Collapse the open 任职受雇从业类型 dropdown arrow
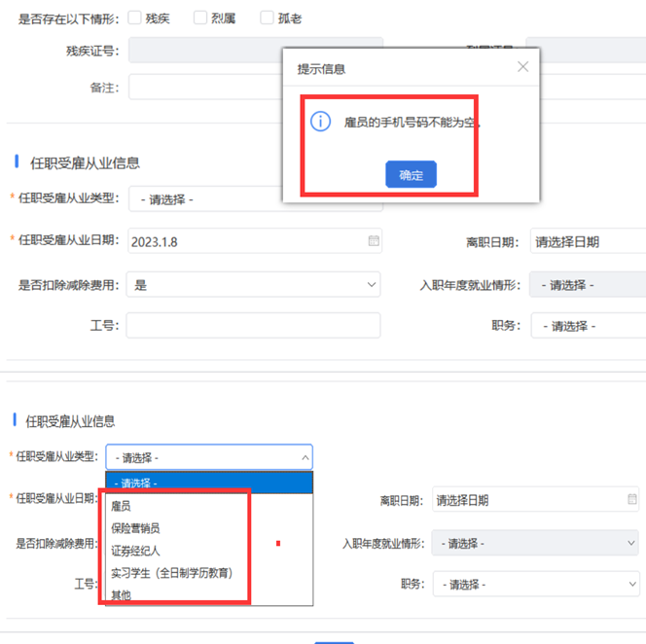646x644 pixels. [305, 456]
